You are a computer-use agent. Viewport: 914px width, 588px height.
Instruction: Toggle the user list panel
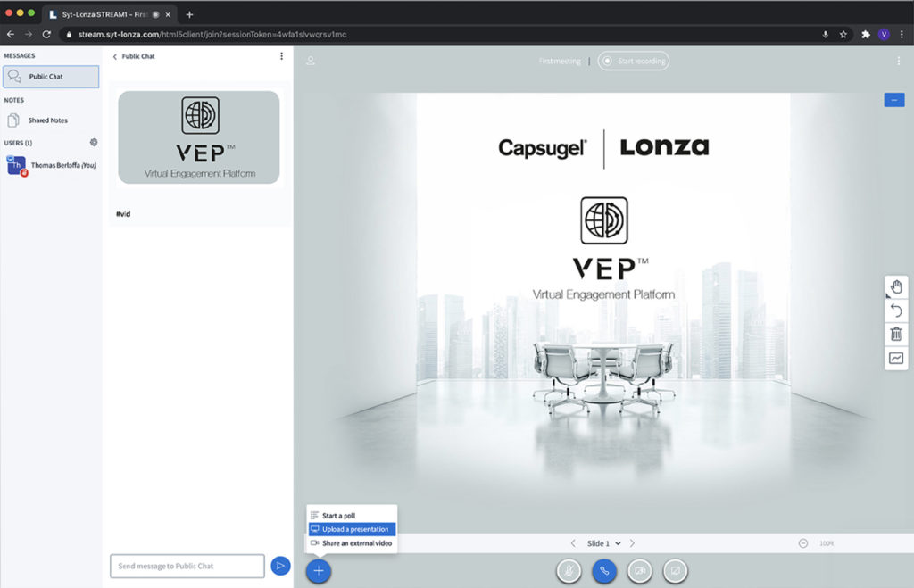click(311, 61)
